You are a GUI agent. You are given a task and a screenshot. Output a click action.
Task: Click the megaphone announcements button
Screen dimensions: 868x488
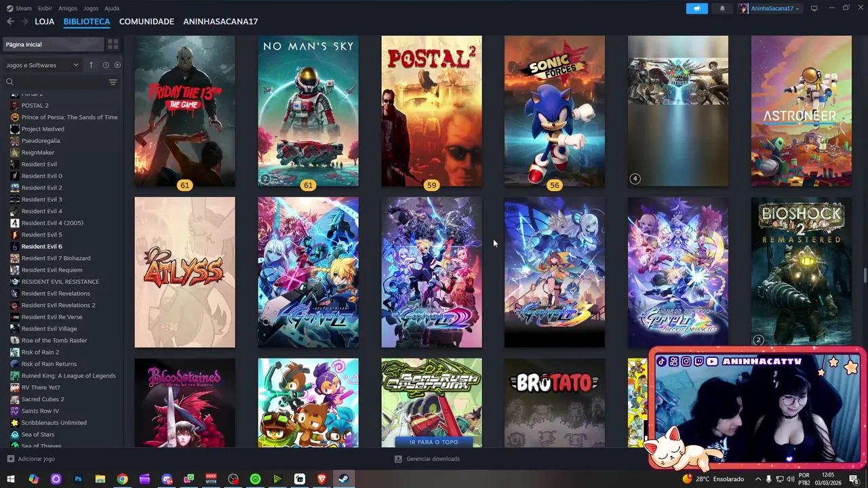click(x=696, y=8)
